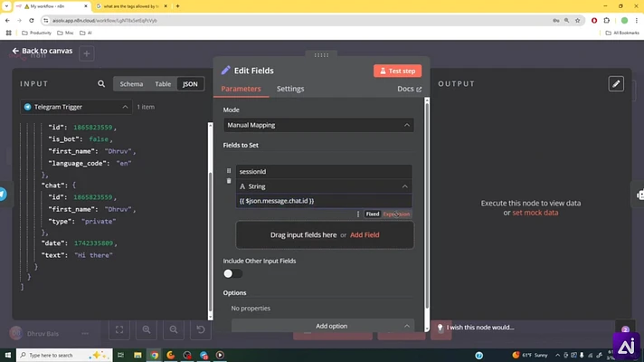Click the browser address bar URL

coord(105,20)
